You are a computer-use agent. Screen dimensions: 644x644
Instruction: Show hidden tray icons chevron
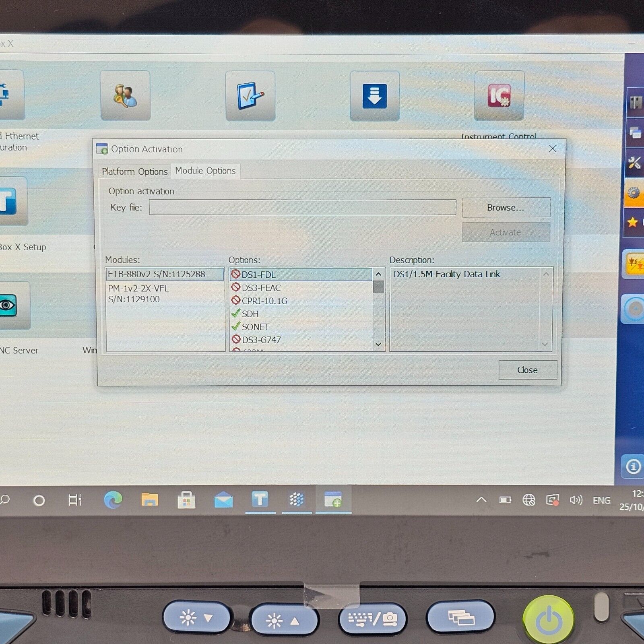pyautogui.click(x=481, y=500)
